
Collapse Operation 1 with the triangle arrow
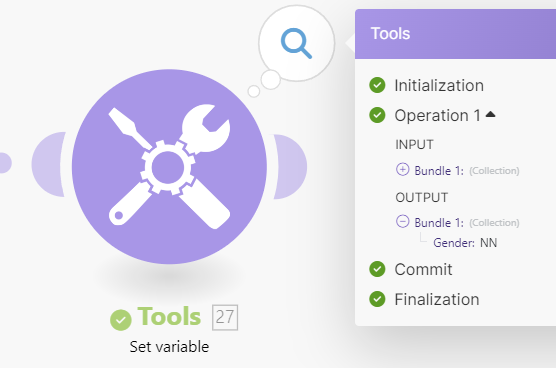tap(490, 114)
